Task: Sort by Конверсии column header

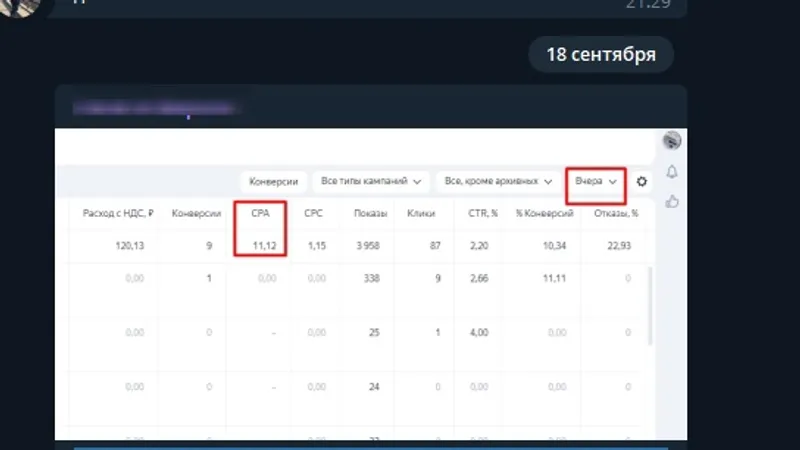Action: pyautogui.click(x=196, y=213)
